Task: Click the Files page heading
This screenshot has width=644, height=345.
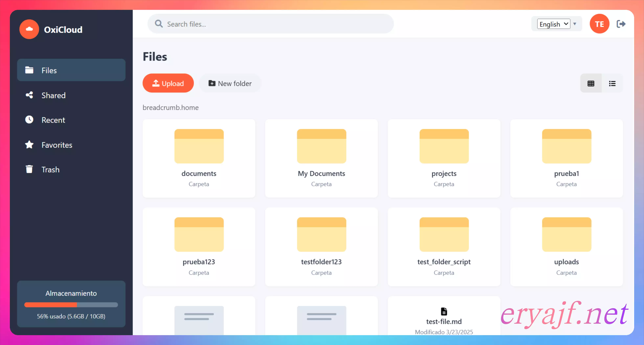Action: pyautogui.click(x=155, y=56)
